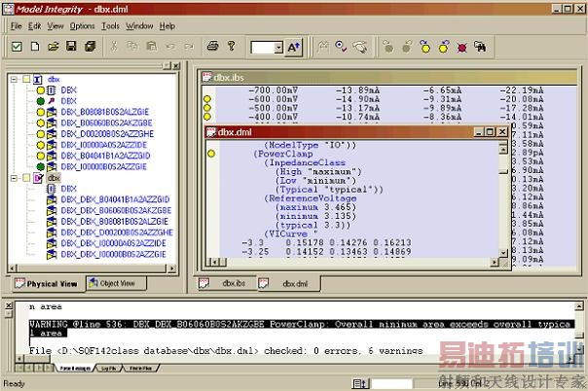The height and width of the screenshot is (391, 588).
Task: Select DBX_D00200B0S2AZZGHE in the tree
Action: 107,133
